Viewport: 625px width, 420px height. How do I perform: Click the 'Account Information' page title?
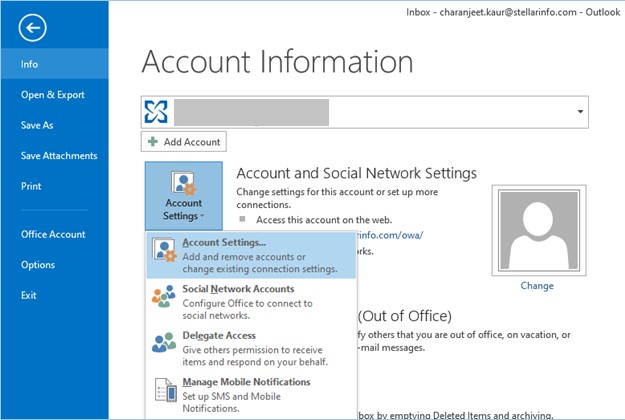click(x=277, y=62)
